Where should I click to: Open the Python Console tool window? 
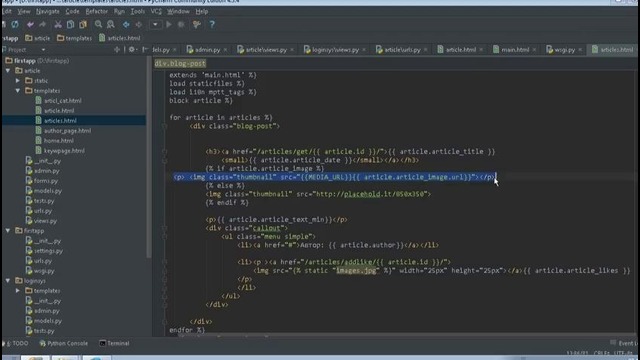[x=64, y=344]
